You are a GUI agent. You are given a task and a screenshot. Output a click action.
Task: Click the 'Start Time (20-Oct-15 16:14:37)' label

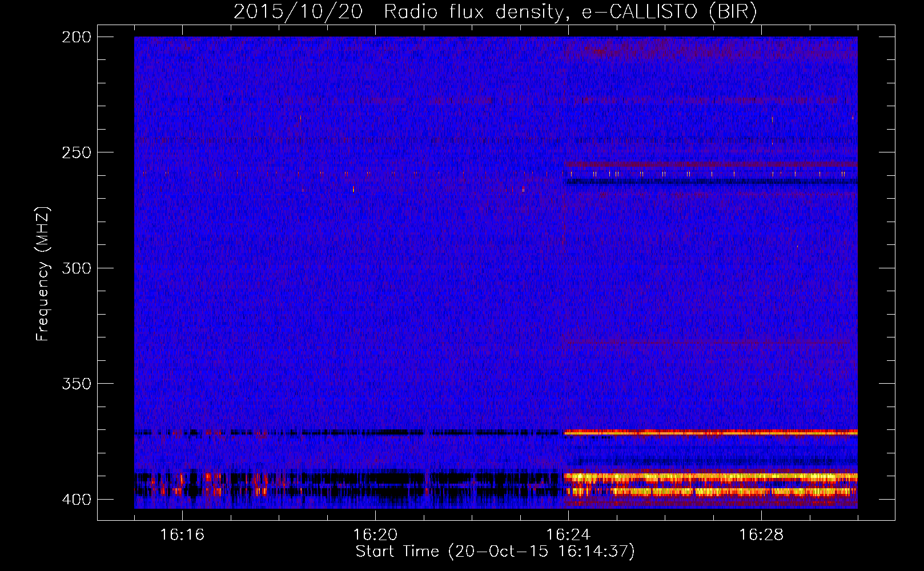[495, 552]
